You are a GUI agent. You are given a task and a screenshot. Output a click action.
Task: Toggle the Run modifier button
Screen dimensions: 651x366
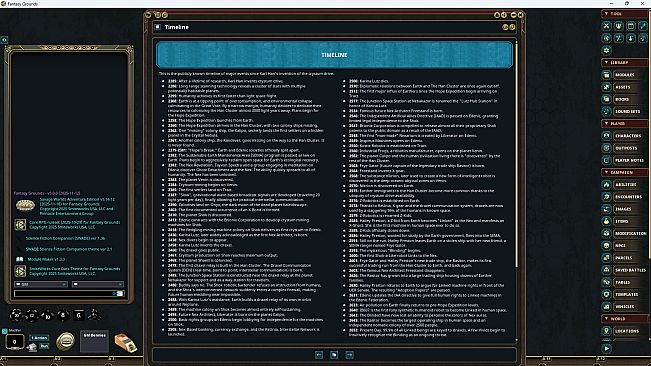tap(44, 346)
